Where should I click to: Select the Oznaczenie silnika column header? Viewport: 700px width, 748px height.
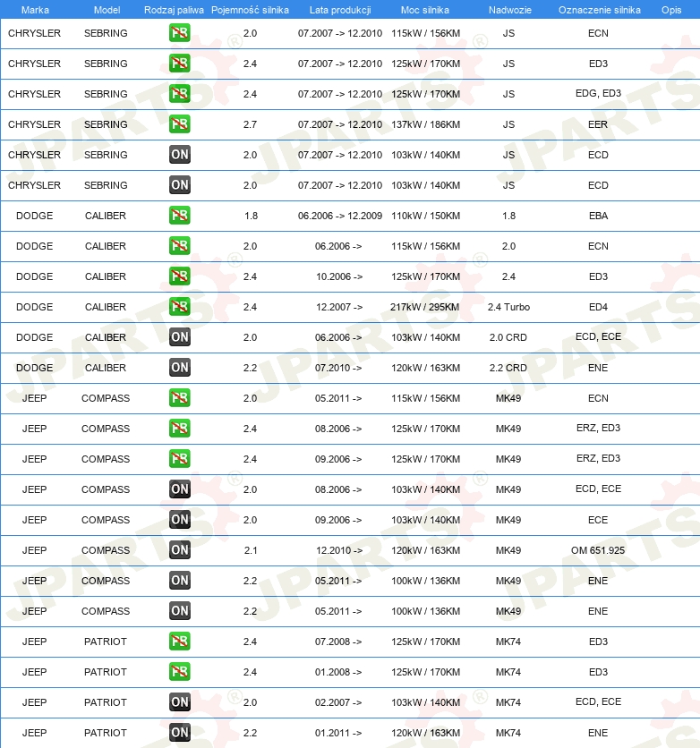[600, 10]
